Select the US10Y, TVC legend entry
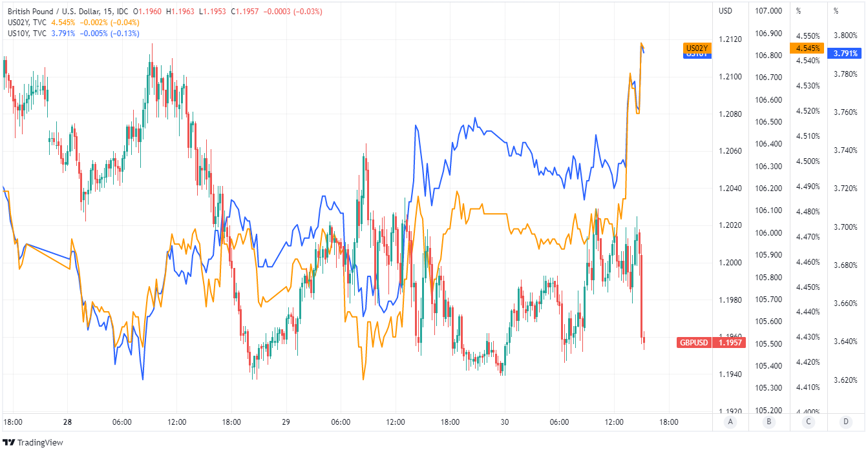Image resolution: width=868 pixels, height=450 pixels. [x=27, y=34]
